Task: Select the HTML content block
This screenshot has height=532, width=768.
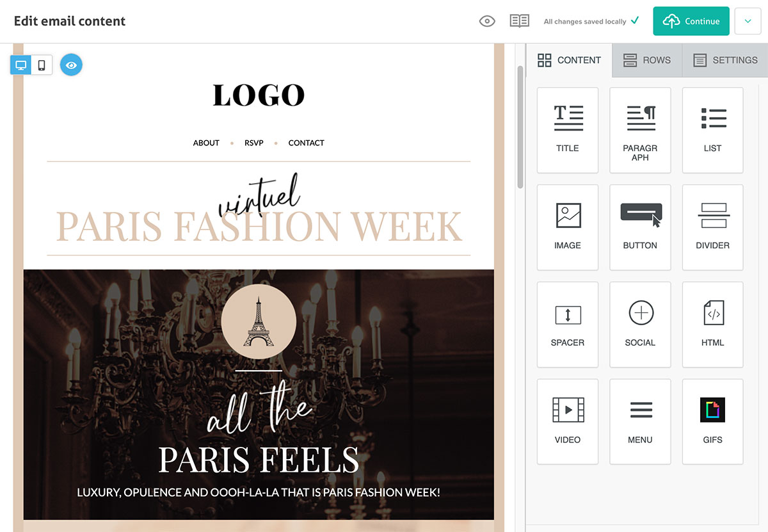Action: pos(712,325)
